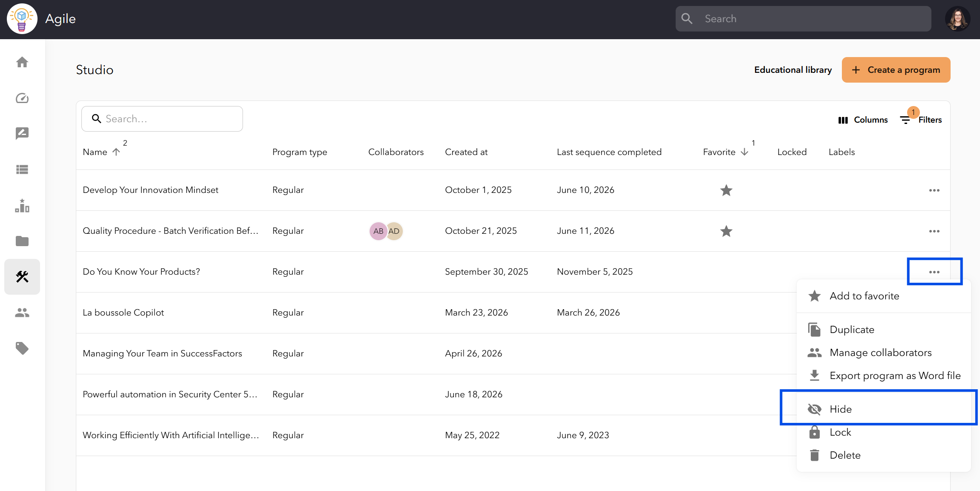Open the leaderboard podium icon in sidebar
Image resolution: width=980 pixels, height=491 pixels.
22,206
